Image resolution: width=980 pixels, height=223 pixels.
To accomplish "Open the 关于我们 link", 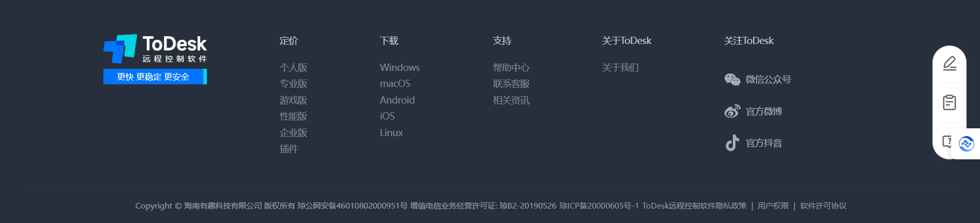I will click(620, 68).
